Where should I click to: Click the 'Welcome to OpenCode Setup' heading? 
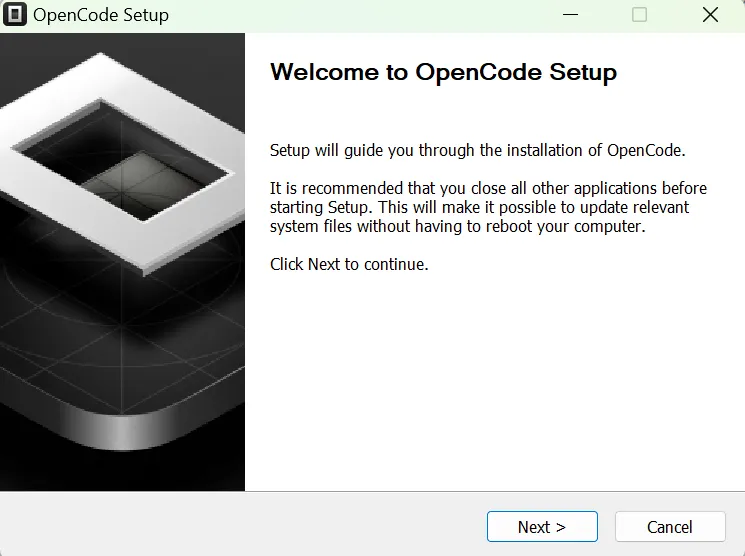443,72
